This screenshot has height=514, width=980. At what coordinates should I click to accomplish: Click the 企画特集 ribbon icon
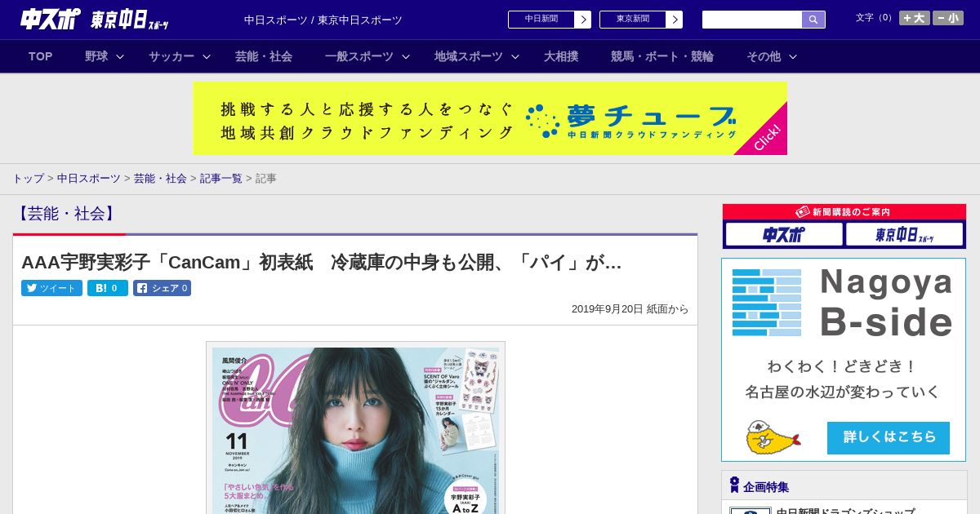coord(734,485)
